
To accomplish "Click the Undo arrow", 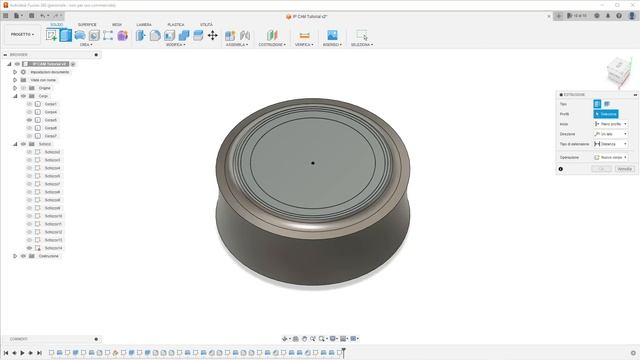I will [42, 16].
